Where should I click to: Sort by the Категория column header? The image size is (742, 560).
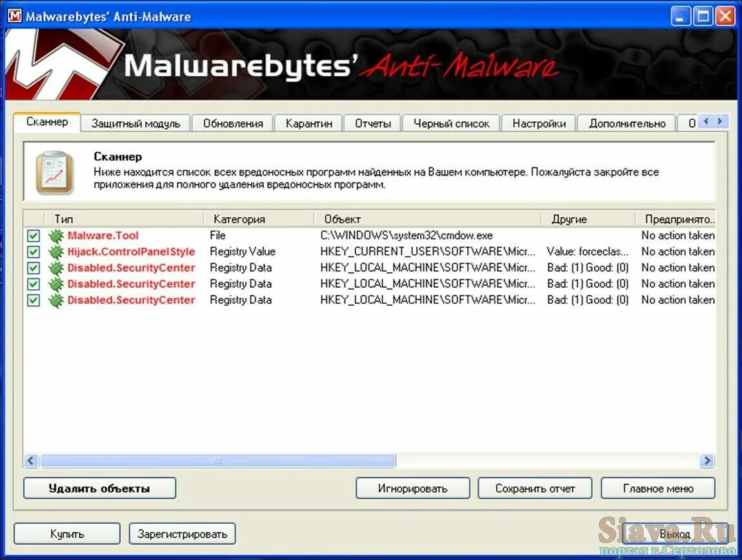click(259, 219)
